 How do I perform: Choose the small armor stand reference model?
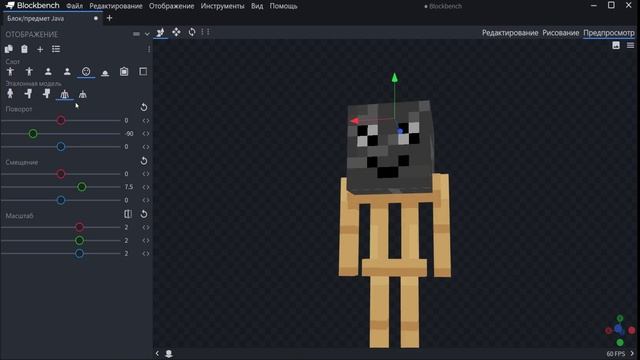(82, 94)
